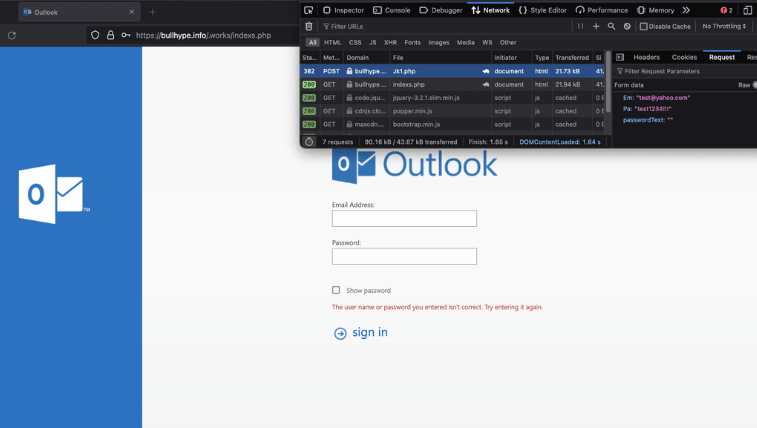
Task: Open the Debugger tab
Action: click(440, 10)
